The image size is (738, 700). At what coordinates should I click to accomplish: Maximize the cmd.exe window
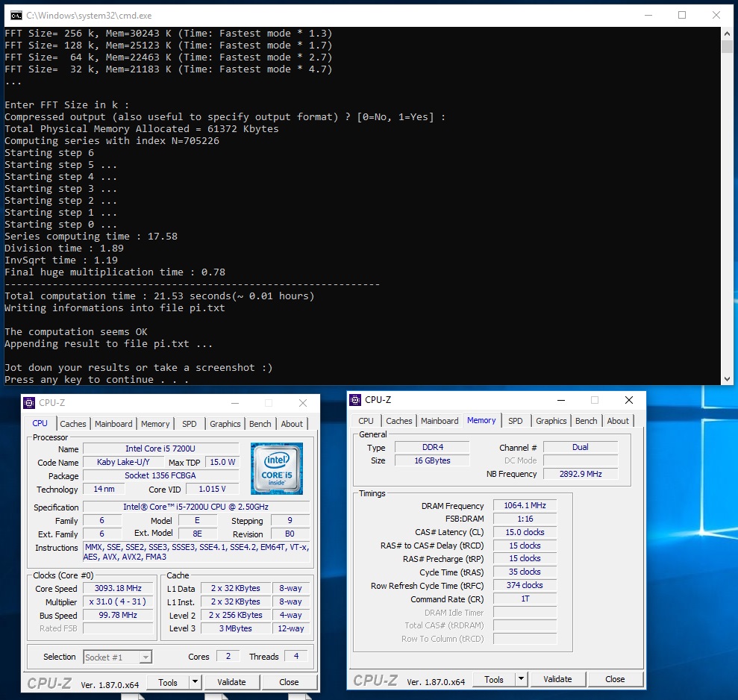pos(682,16)
